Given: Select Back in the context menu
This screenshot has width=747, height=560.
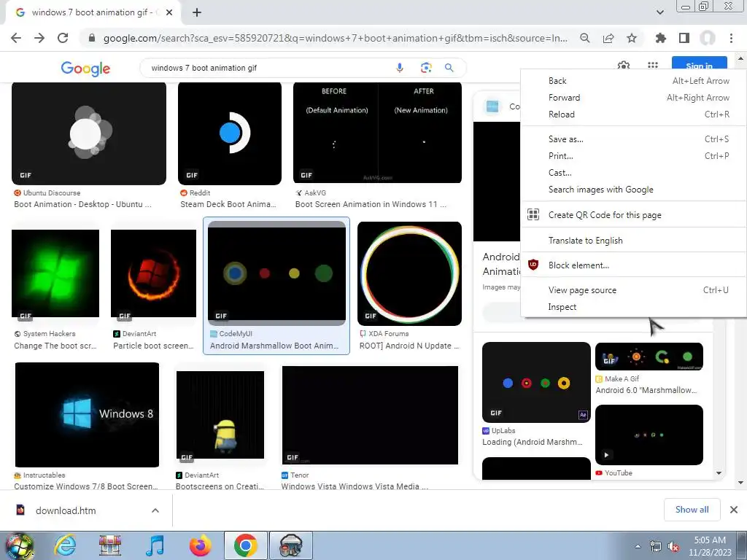Looking at the screenshot, I should pos(634,81).
